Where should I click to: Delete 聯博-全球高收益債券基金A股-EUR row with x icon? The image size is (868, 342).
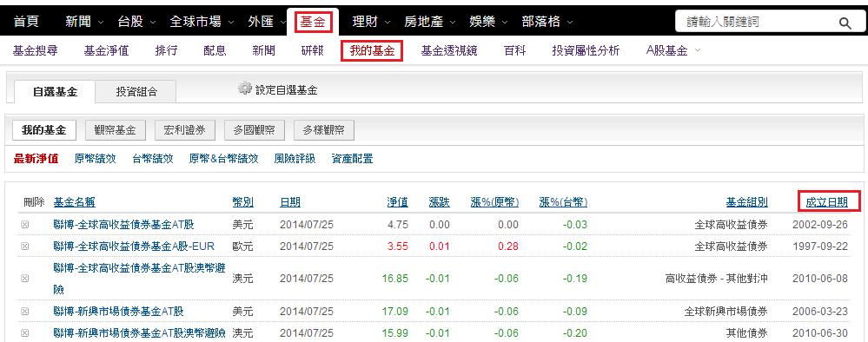pyautogui.click(x=24, y=246)
